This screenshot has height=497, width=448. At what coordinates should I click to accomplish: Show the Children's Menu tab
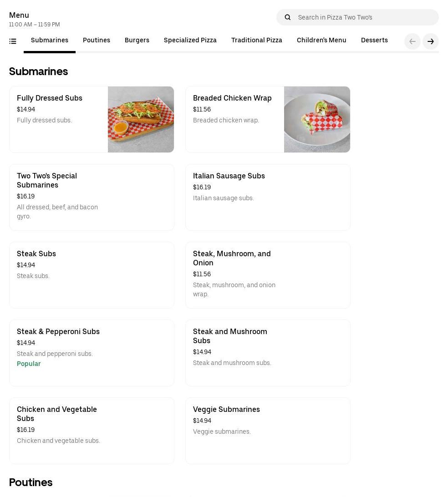(x=321, y=41)
